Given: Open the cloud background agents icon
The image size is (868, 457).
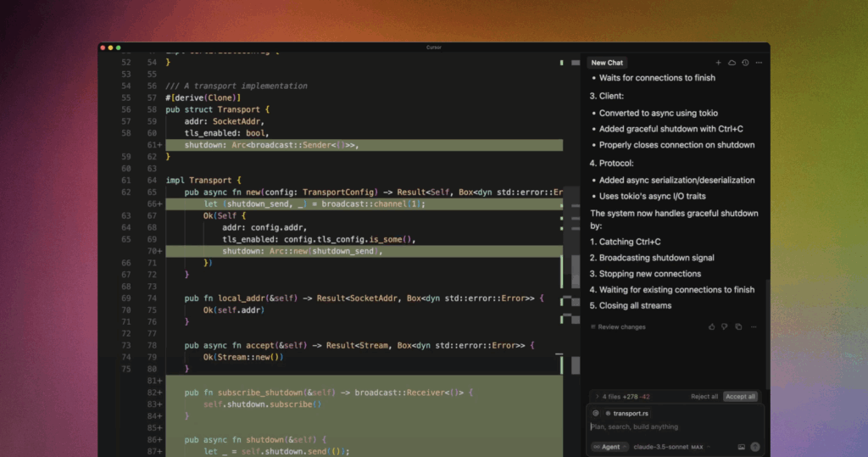Looking at the screenshot, I should tap(732, 63).
